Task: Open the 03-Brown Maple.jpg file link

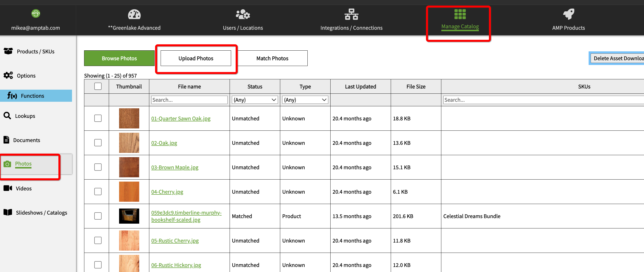Action: pos(175,167)
